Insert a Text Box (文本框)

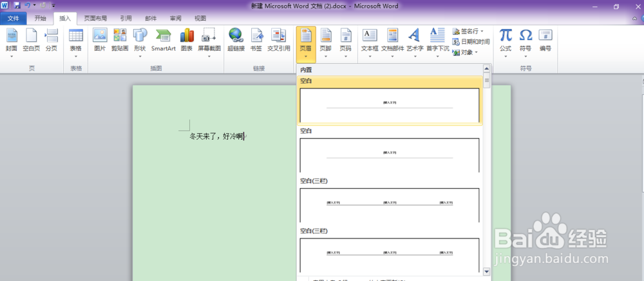pyautogui.click(x=370, y=43)
